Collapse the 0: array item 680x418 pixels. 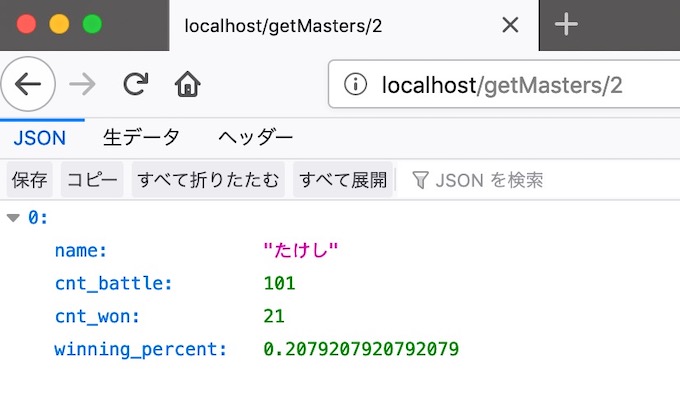[x=13, y=218]
